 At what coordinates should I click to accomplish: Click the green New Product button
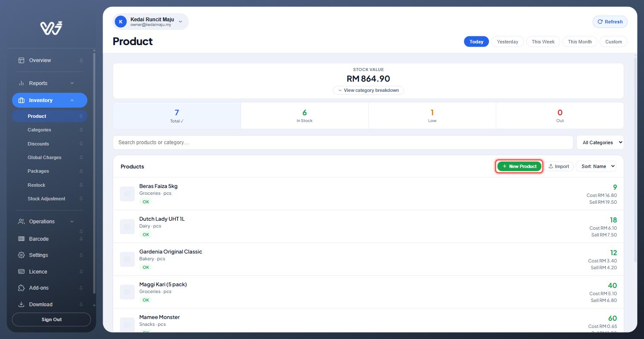point(519,166)
